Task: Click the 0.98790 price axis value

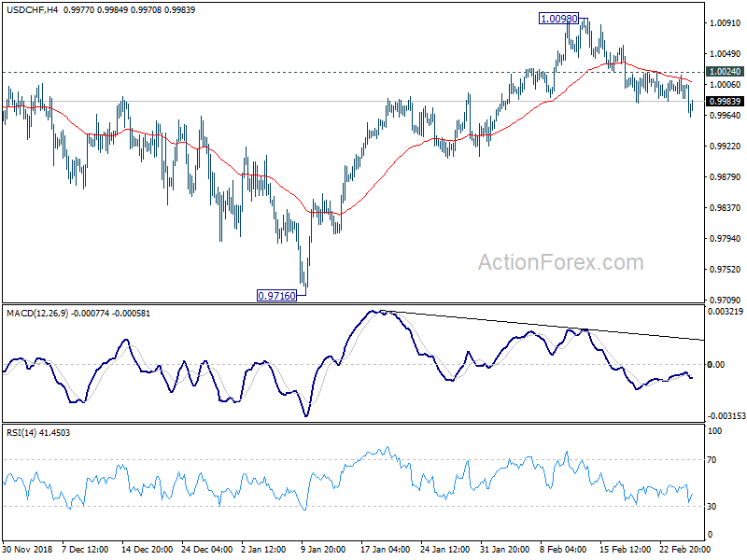Action: tap(726, 177)
